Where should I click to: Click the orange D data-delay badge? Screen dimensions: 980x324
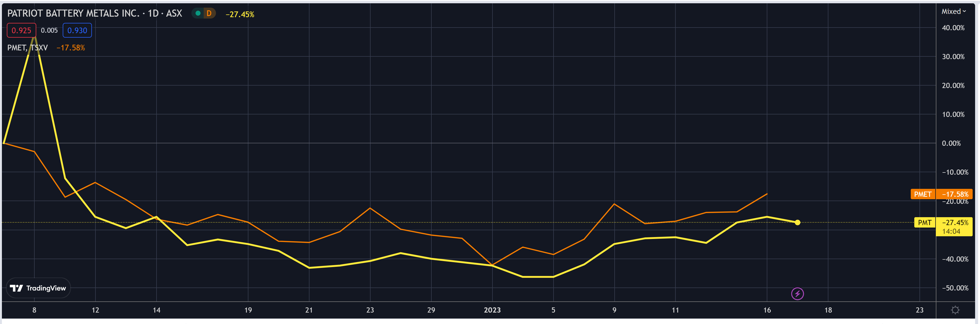pos(209,13)
